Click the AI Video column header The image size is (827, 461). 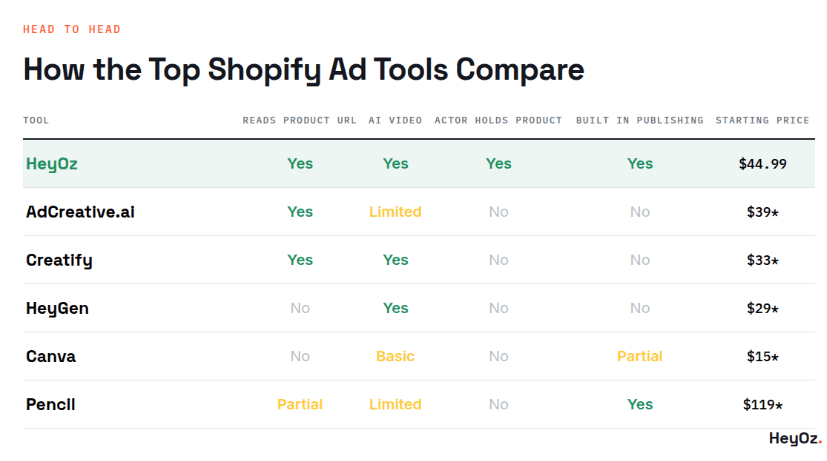point(395,120)
